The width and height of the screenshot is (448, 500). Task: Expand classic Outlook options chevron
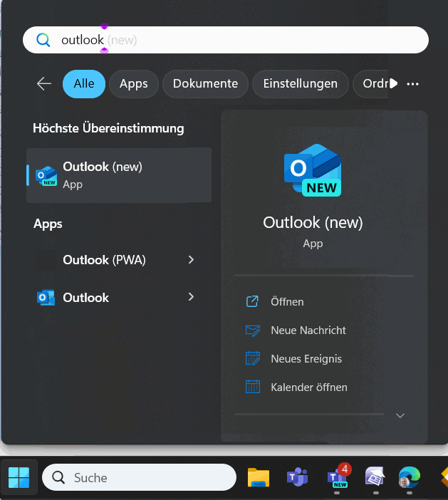(191, 297)
